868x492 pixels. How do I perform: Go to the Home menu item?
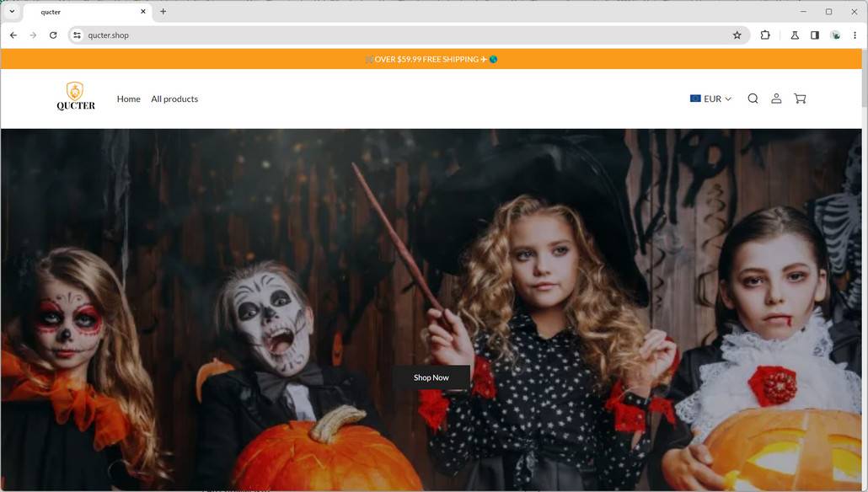[x=128, y=99]
